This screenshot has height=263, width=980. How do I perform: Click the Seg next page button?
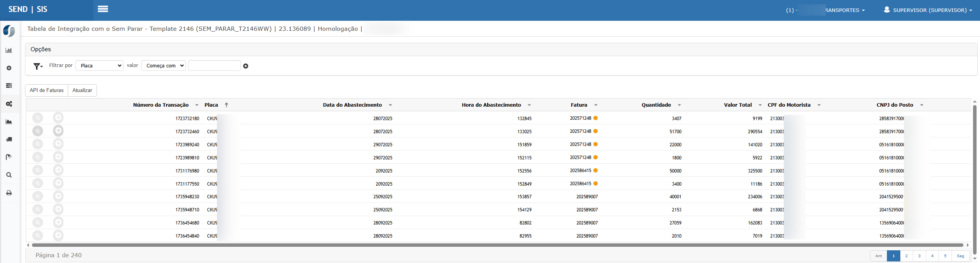[x=960, y=256]
